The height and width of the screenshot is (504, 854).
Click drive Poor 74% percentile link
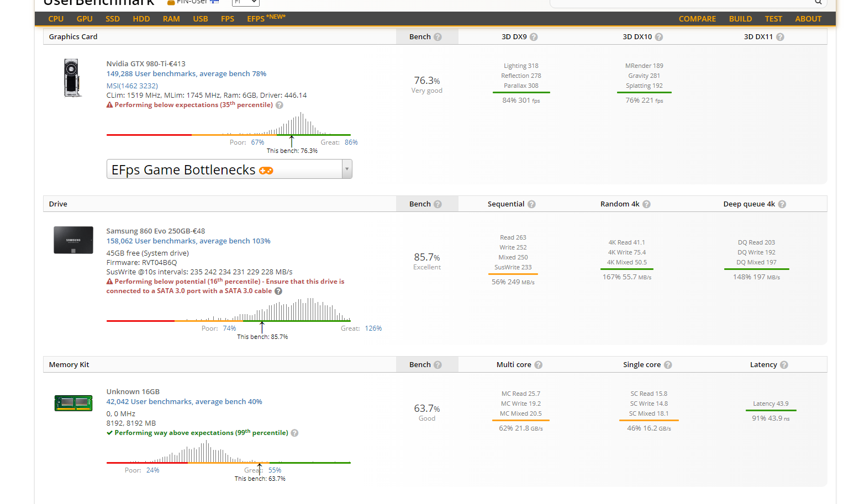coord(229,328)
